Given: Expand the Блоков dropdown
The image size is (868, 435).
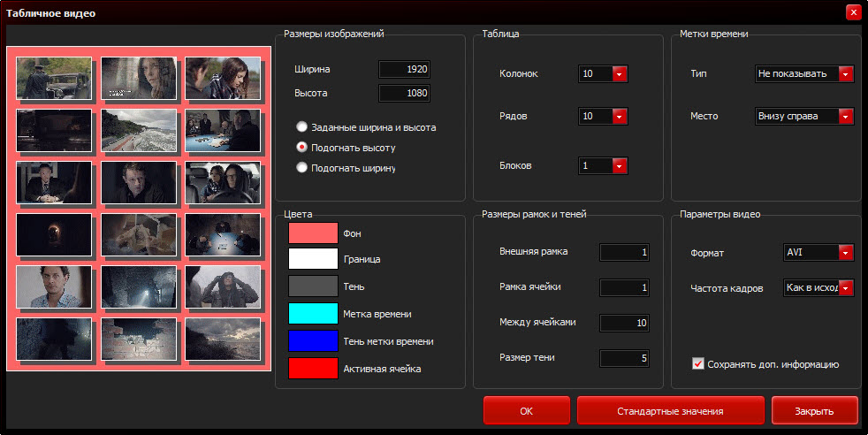Looking at the screenshot, I should (603, 165).
